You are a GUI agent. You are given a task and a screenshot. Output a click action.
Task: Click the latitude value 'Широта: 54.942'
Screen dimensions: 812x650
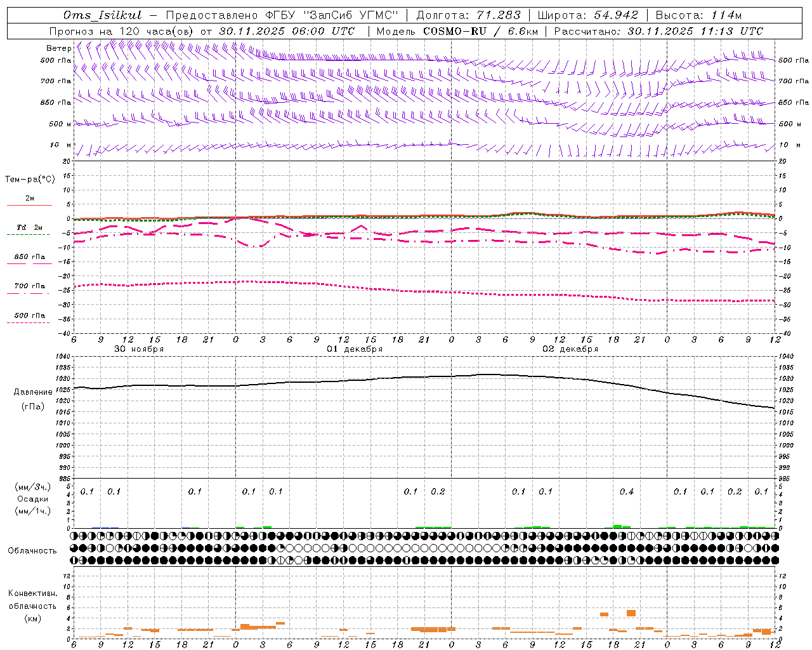[x=587, y=15]
